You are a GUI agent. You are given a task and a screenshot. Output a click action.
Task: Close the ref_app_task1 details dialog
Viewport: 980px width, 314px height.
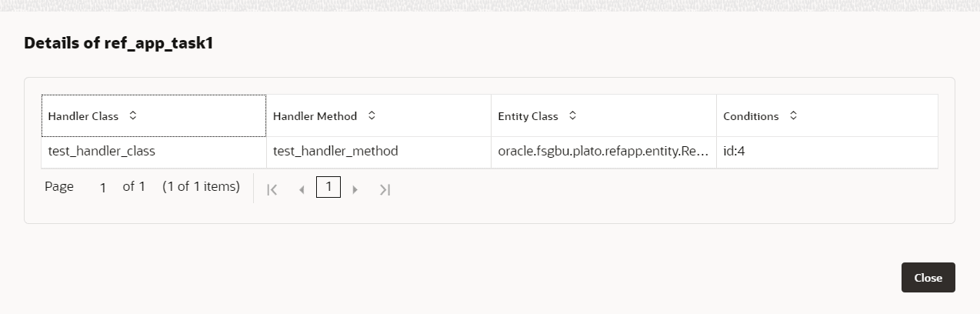928,278
